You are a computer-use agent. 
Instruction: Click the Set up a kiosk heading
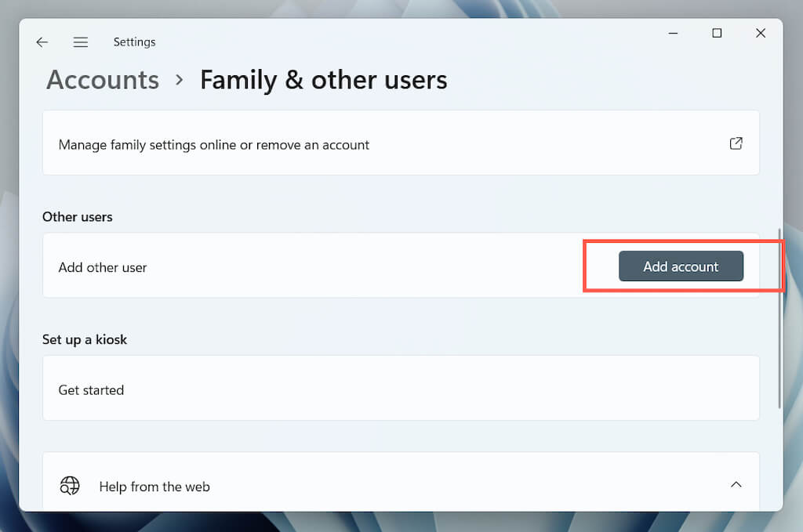tap(85, 339)
